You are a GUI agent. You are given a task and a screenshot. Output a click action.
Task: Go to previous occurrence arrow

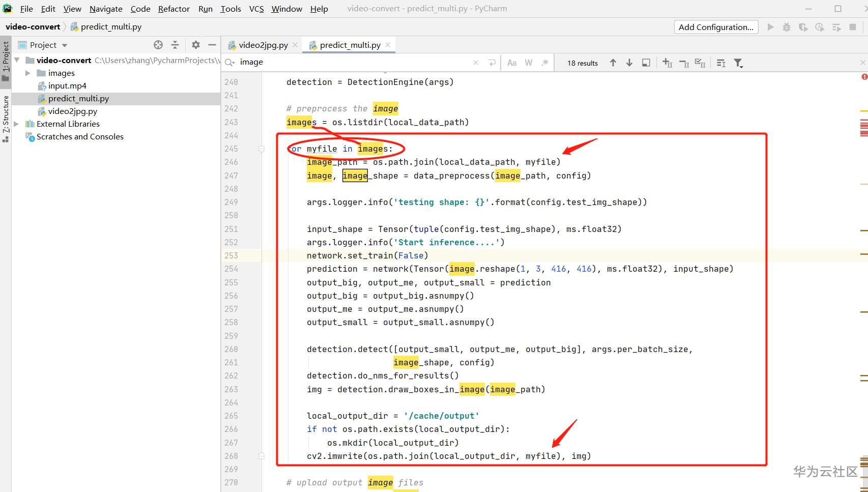click(x=613, y=63)
